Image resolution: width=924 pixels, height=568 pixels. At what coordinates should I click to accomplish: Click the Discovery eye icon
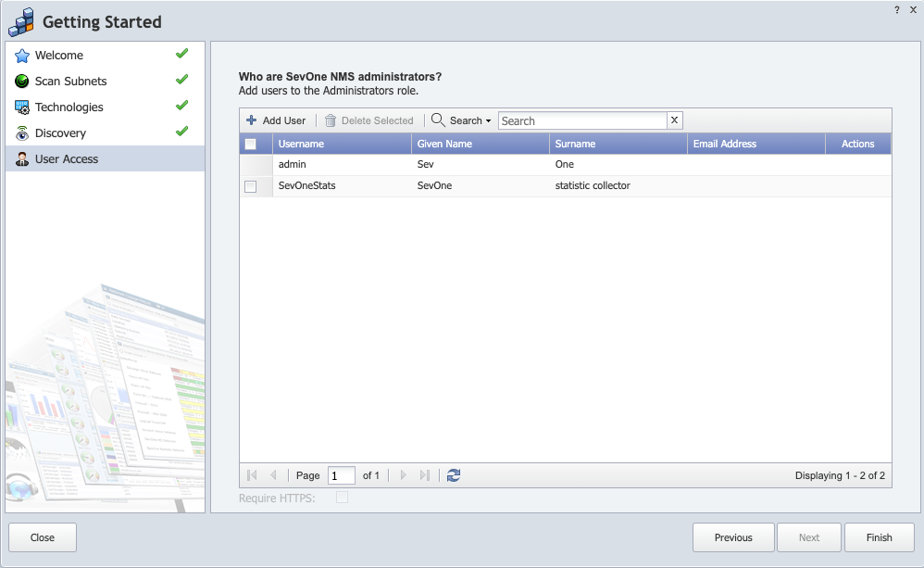pos(22,133)
